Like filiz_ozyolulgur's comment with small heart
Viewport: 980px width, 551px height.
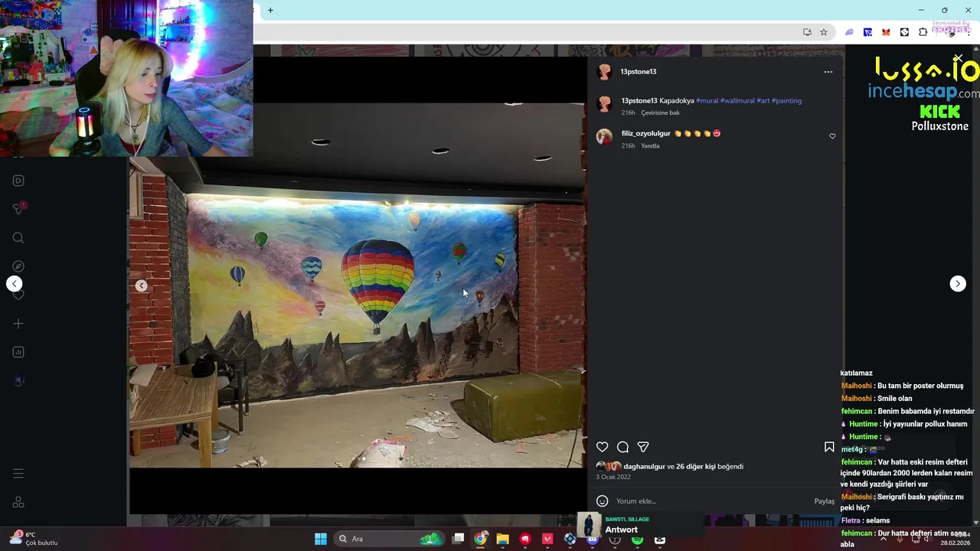pos(832,136)
